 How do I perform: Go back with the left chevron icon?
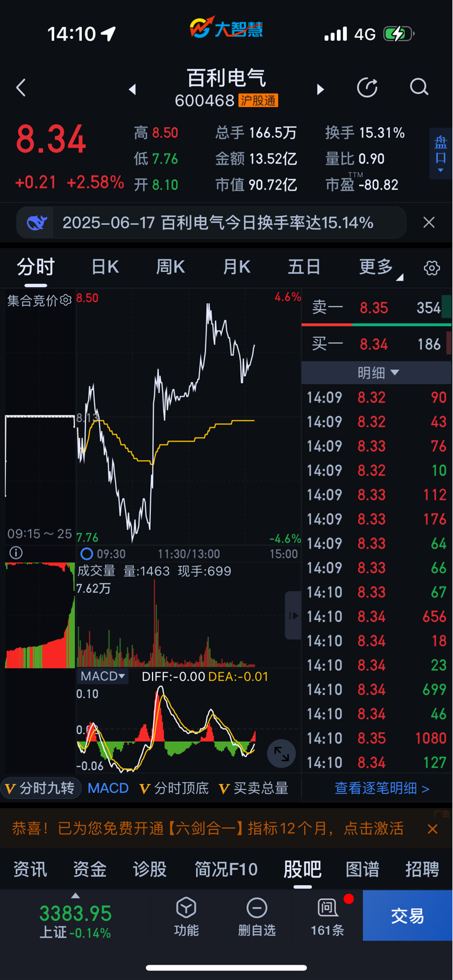(21, 88)
